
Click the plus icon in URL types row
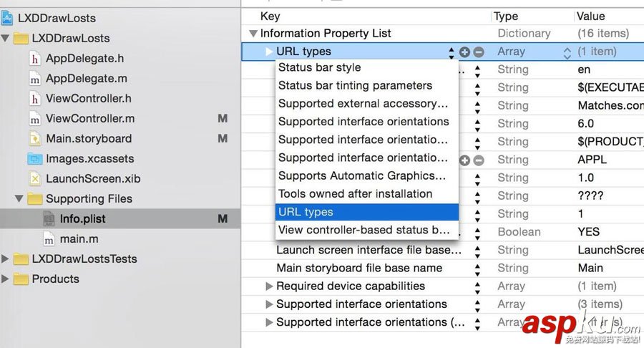465,52
